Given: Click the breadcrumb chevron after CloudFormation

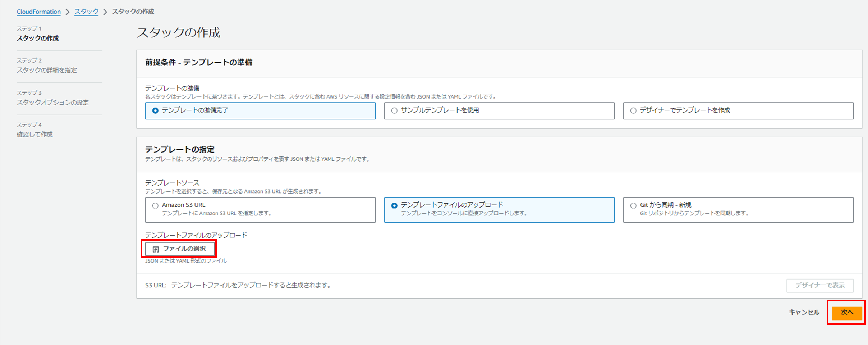Looking at the screenshot, I should coord(68,12).
